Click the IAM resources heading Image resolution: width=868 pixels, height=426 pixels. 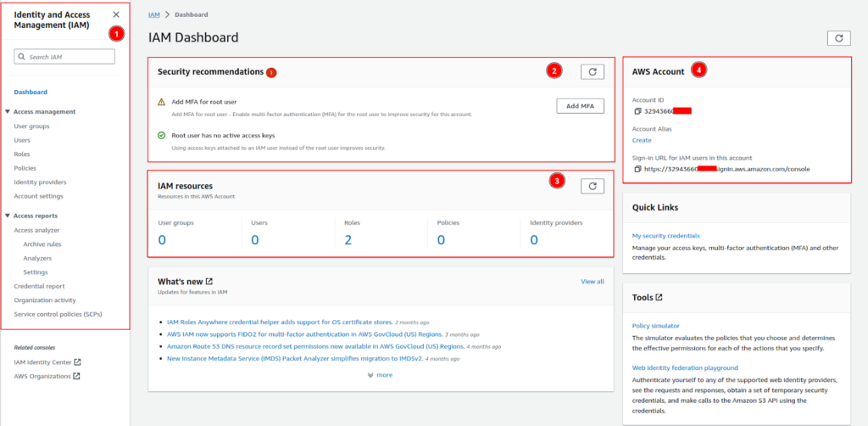185,186
